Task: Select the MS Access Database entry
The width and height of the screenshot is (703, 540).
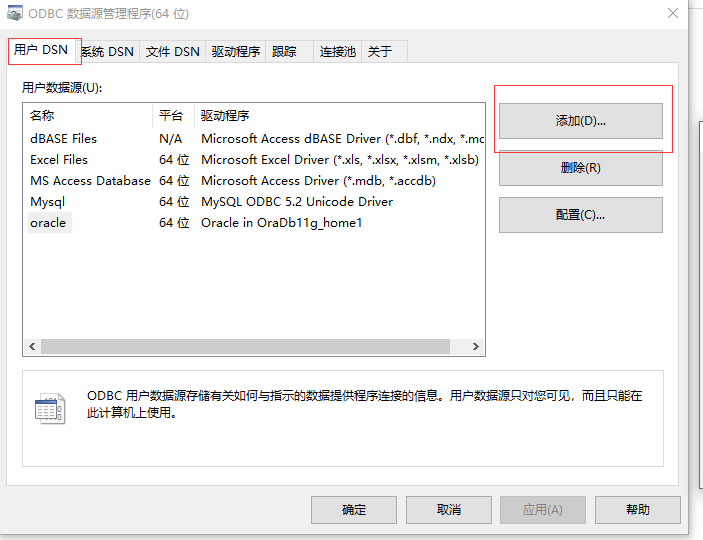Action: click(90, 181)
